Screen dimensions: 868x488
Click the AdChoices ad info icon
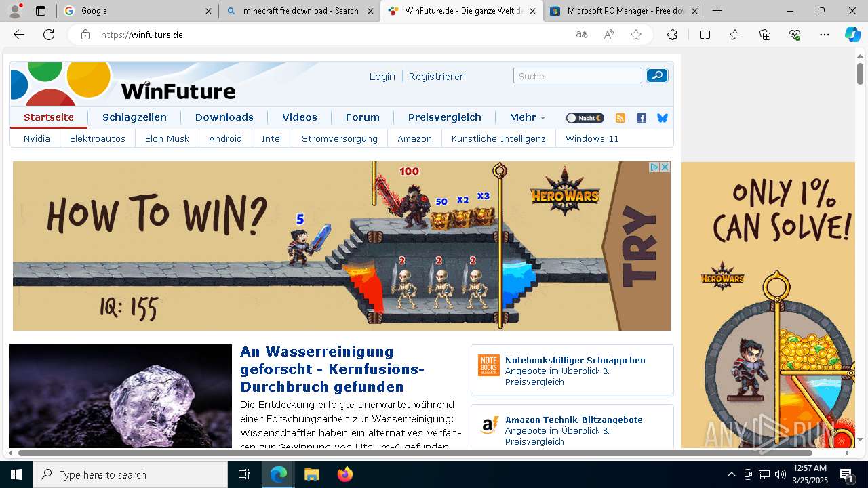click(x=655, y=167)
